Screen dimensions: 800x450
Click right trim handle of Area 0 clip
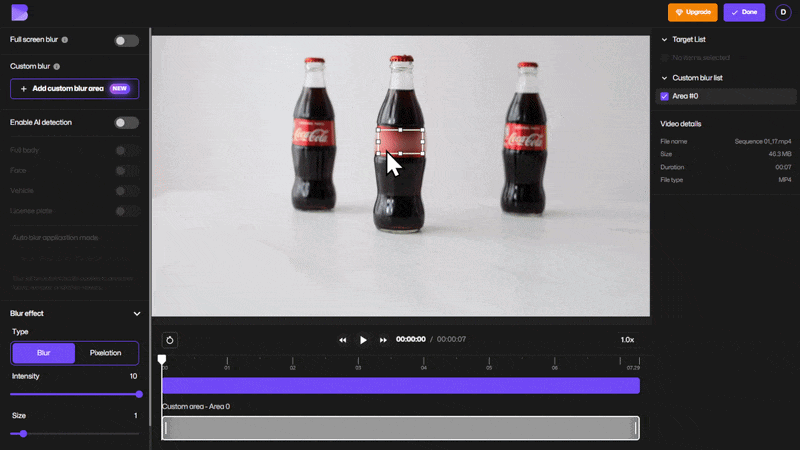(x=636, y=428)
